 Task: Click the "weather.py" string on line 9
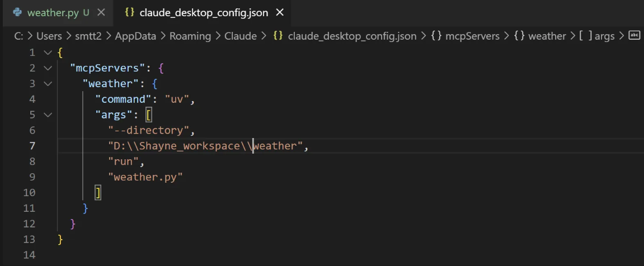click(x=145, y=177)
